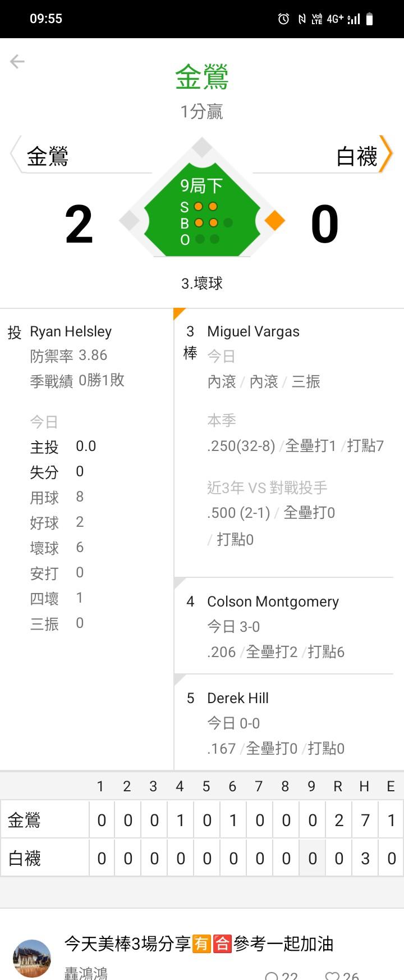Tap the post author's avatar thumbnail

(x=32, y=958)
